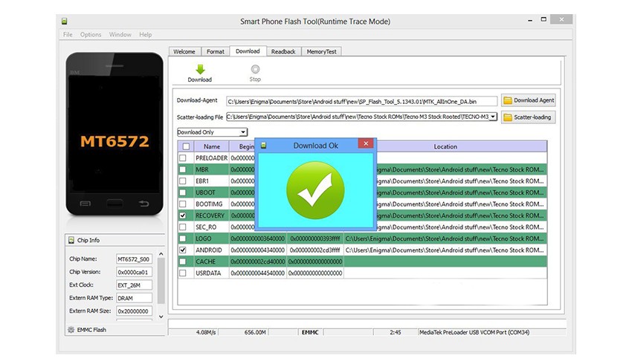Click the phone's menu key icon
This screenshot has height=364, width=629.
pyautogui.click(x=85, y=204)
